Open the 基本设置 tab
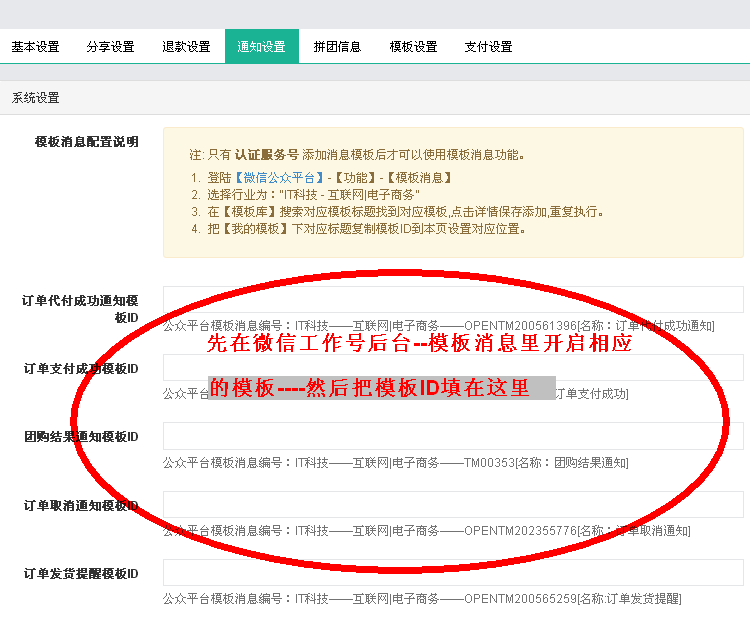This screenshot has height=627, width=750. [x=36, y=47]
